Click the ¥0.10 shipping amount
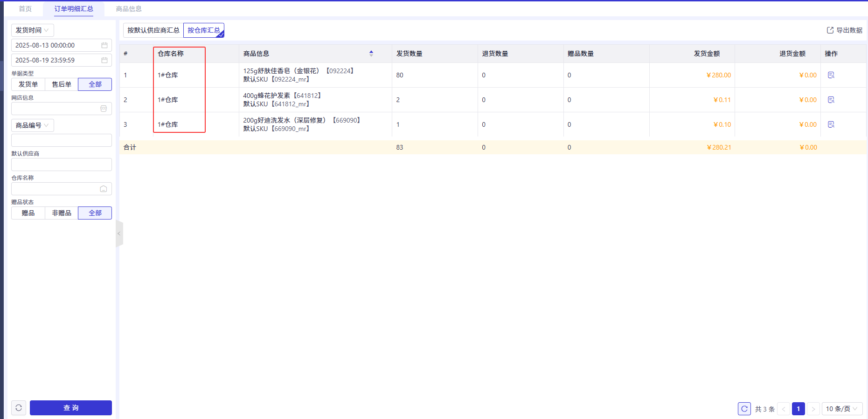The image size is (868, 419). [x=722, y=124]
